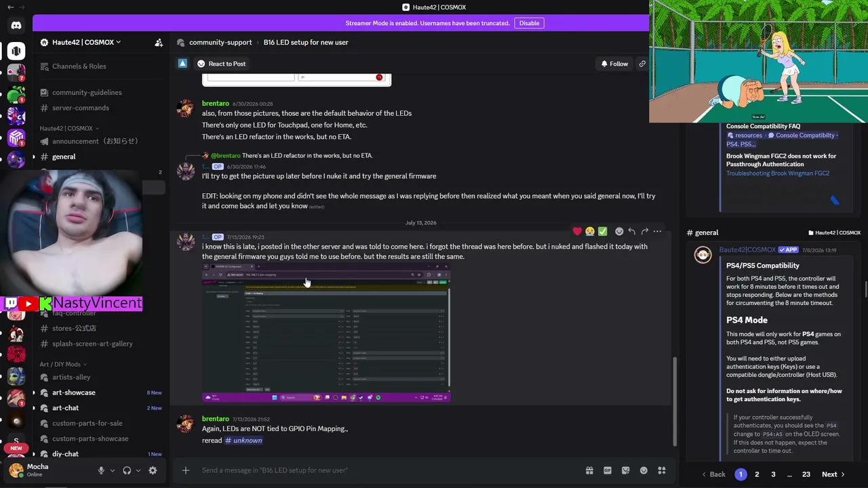868x488 pixels.
Task: Forward the hovered message
Action: pyautogui.click(x=644, y=232)
